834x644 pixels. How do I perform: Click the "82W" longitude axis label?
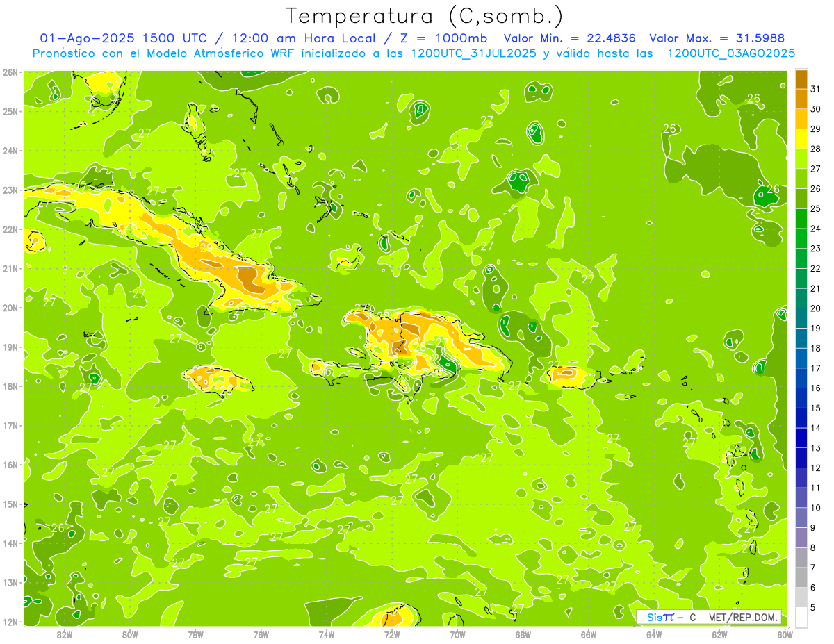(x=64, y=634)
